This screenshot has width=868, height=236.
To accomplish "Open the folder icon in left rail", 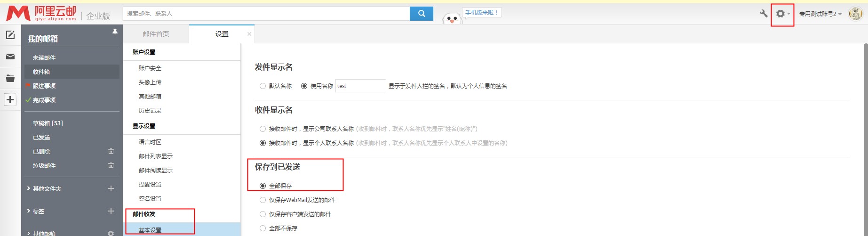I will click(10, 78).
